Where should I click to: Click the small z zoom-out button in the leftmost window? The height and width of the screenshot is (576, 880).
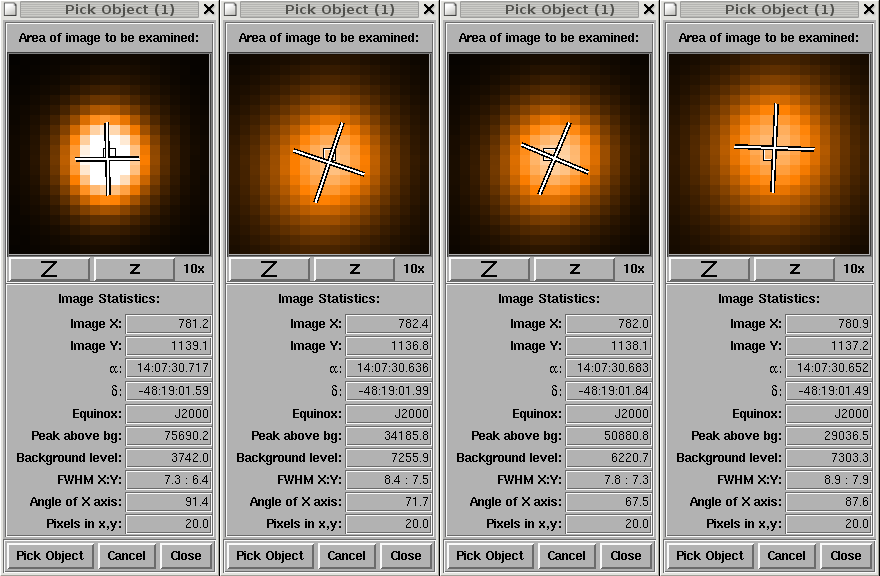[134, 269]
